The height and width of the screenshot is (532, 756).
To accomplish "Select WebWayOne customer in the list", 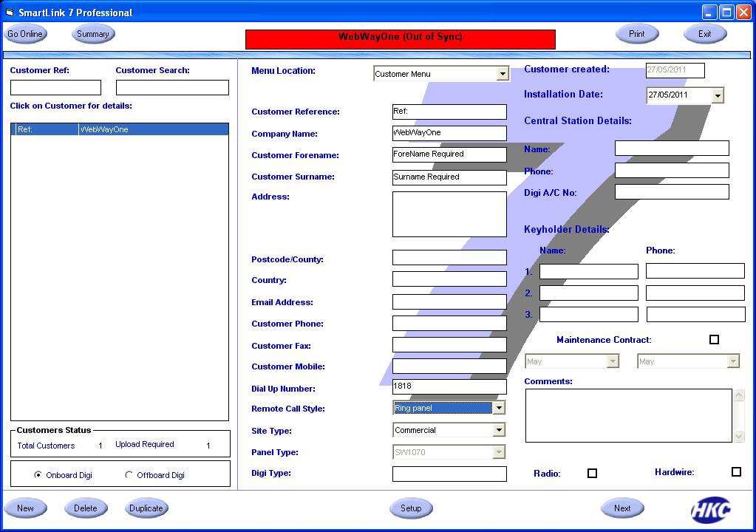I will pyautogui.click(x=119, y=129).
